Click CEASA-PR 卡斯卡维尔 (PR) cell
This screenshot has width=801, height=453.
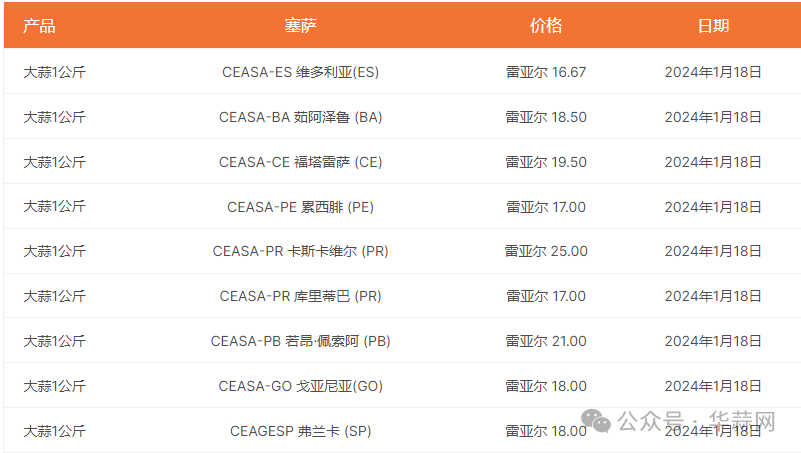[300, 251]
